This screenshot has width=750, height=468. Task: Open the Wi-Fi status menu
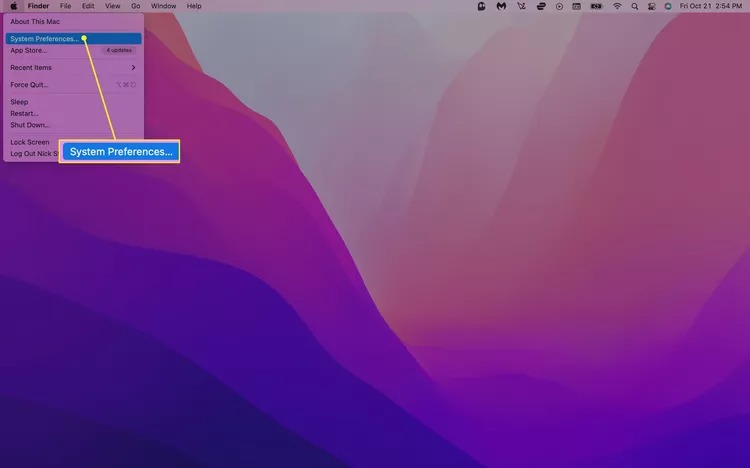tap(617, 6)
